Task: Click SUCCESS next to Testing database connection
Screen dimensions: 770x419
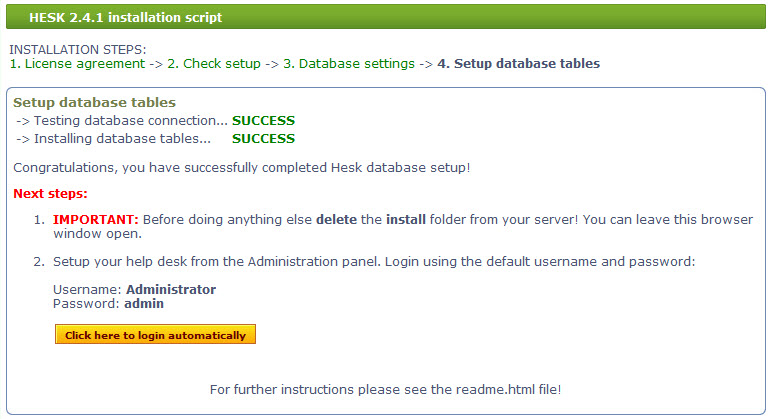Action: pyautogui.click(x=263, y=121)
